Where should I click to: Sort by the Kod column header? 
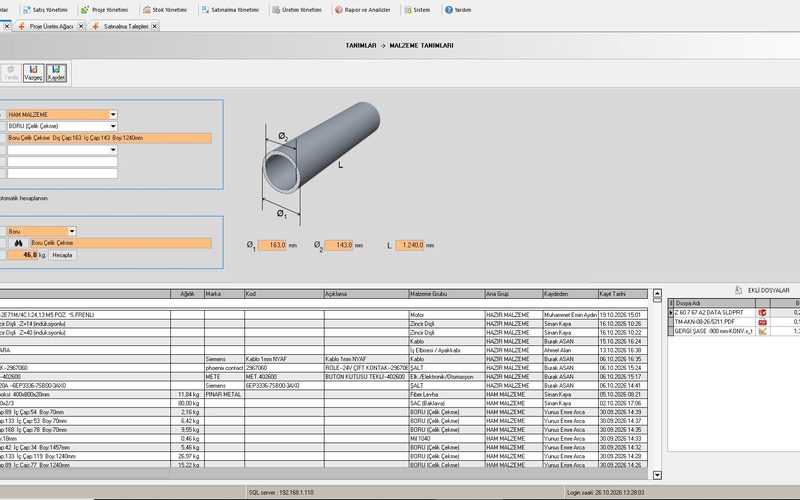[284, 294]
